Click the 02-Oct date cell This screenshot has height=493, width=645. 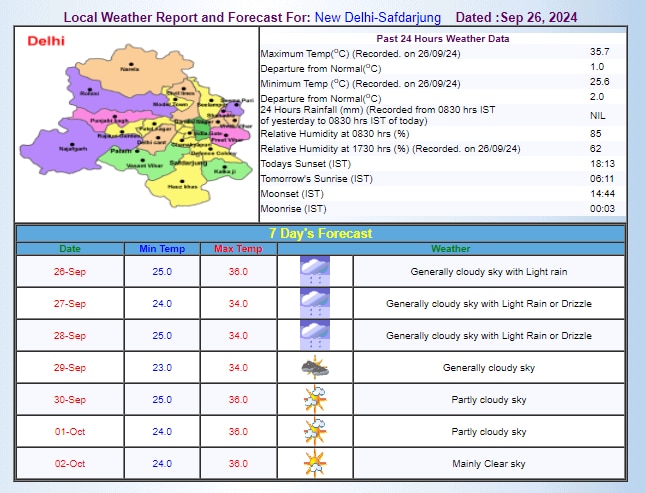[70, 464]
